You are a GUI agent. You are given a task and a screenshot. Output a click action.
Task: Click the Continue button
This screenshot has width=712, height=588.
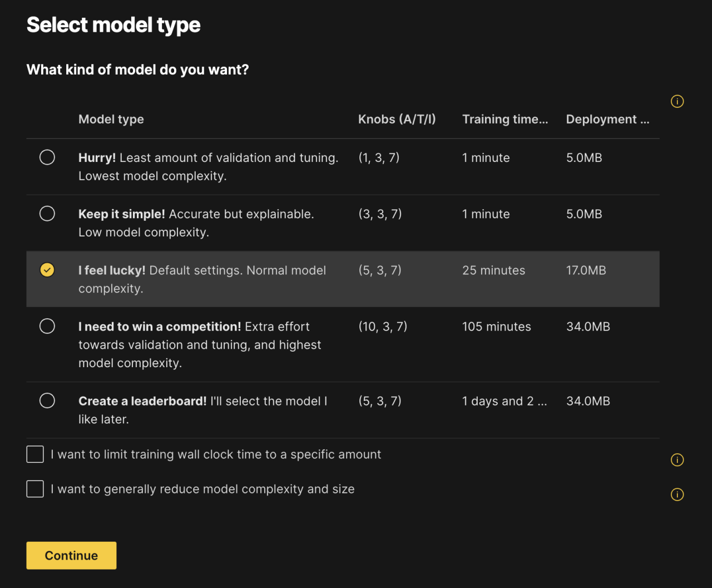[71, 555]
